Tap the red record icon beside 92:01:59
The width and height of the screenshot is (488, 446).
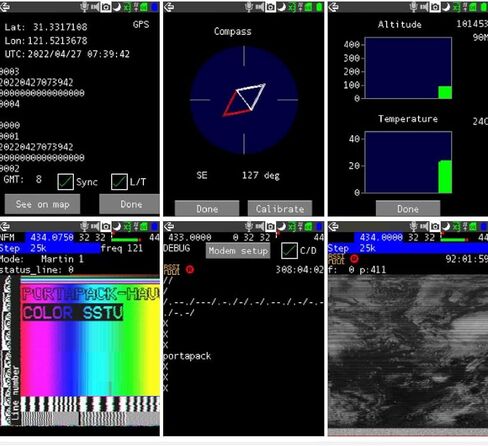click(x=354, y=259)
